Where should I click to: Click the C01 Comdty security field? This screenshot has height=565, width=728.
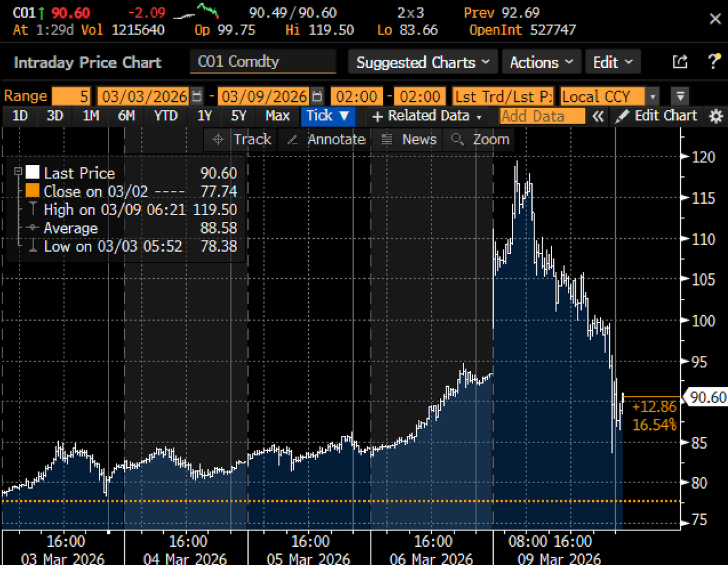point(263,62)
